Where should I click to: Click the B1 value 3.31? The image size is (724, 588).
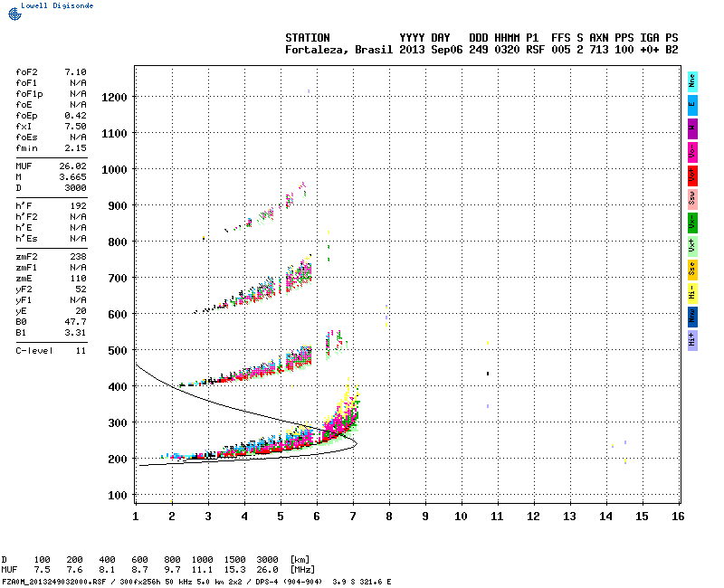pyautogui.click(x=75, y=333)
